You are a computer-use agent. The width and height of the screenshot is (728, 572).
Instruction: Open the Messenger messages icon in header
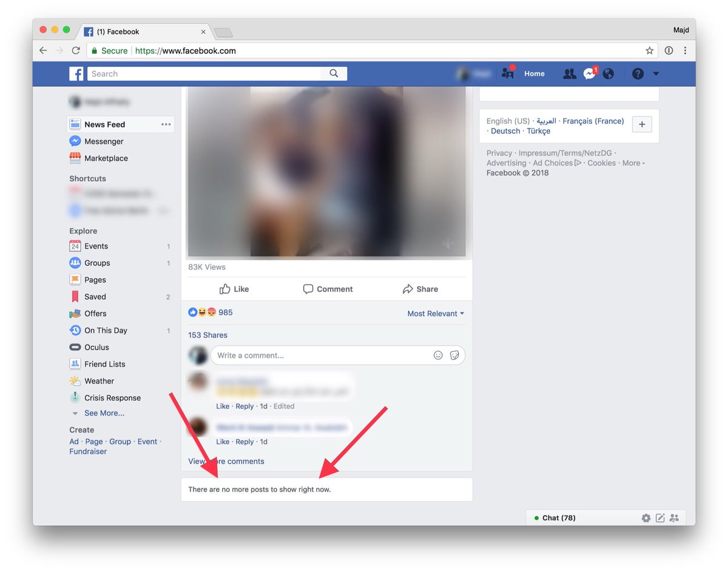click(590, 73)
